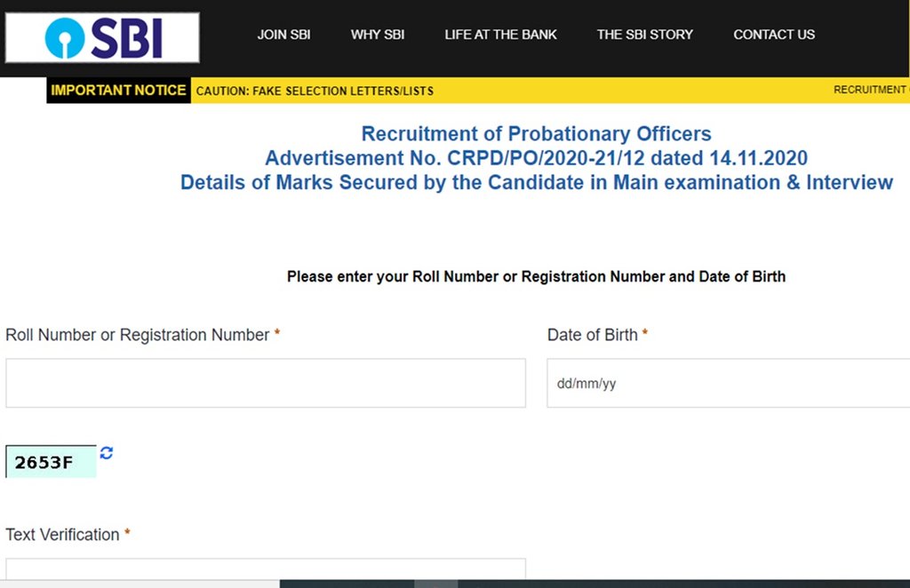The height and width of the screenshot is (588, 910).
Task: Open the CONTACT US page
Action: pyautogui.click(x=773, y=35)
